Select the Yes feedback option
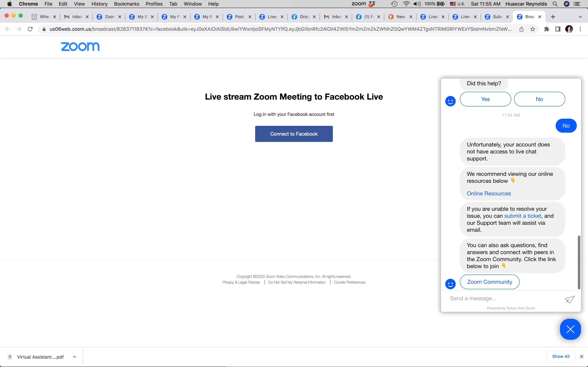 [x=485, y=99]
